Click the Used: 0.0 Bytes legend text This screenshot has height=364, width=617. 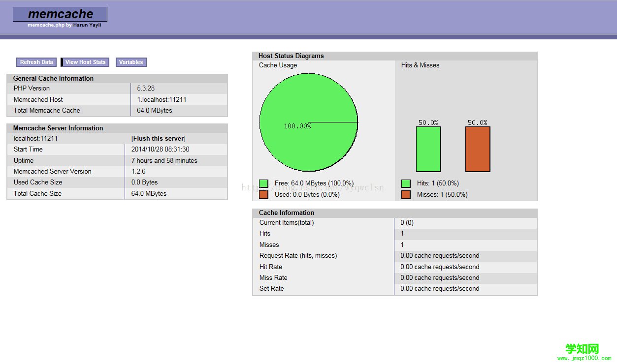pos(307,195)
